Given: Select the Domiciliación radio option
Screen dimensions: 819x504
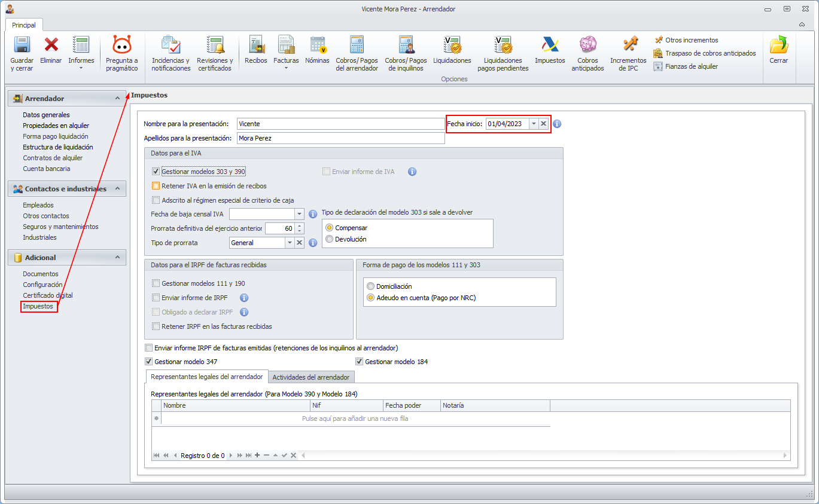Looking at the screenshot, I should pos(371,286).
